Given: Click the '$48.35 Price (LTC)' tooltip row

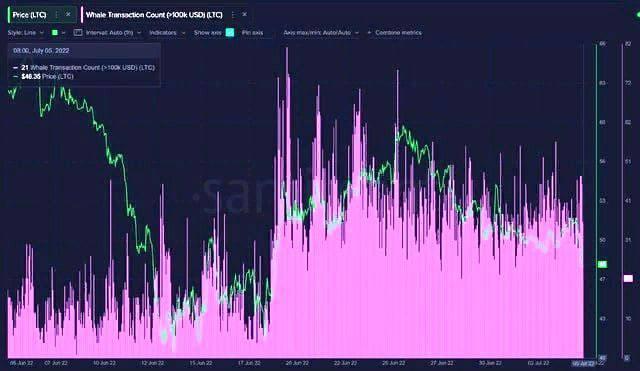Looking at the screenshot, I should coord(44,76).
